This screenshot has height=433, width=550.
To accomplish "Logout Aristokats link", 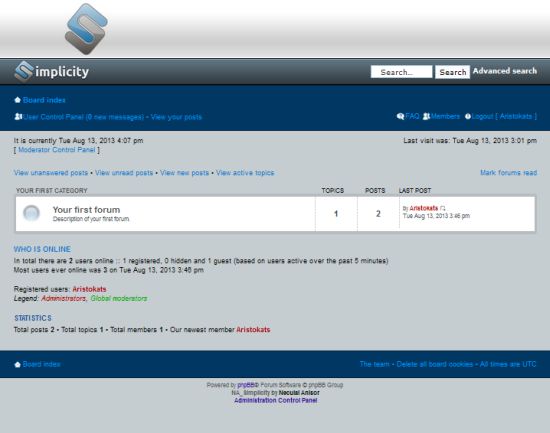I will [x=504, y=116].
